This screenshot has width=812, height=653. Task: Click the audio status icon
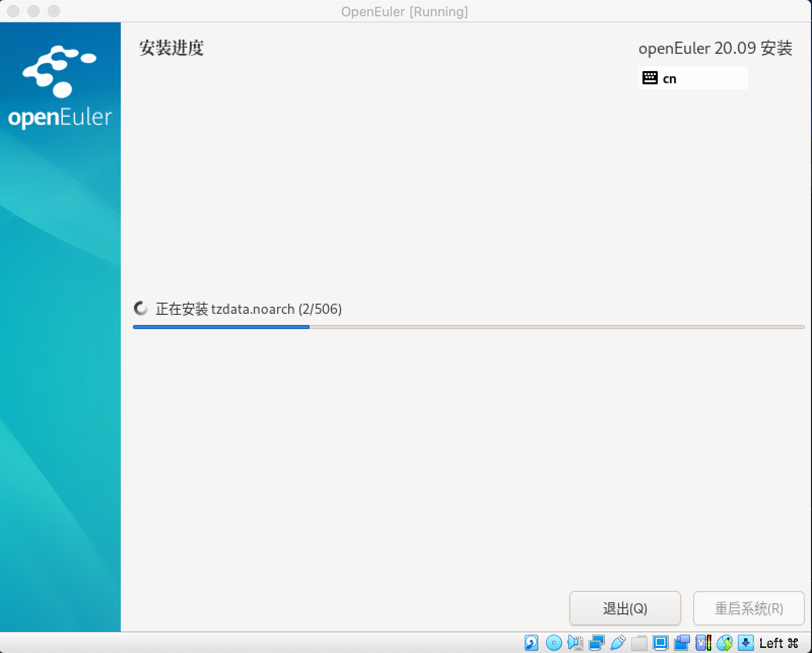(575, 643)
